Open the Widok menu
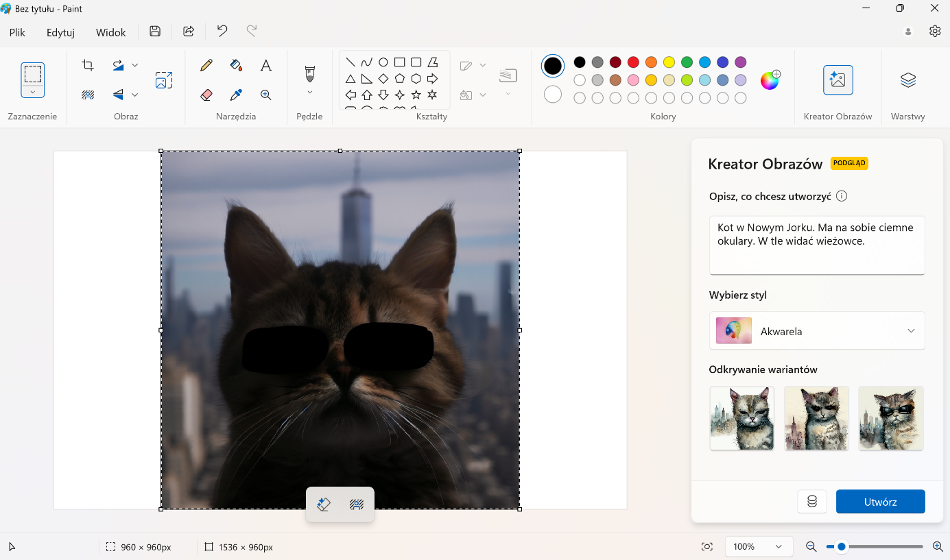The height and width of the screenshot is (560, 950). click(110, 32)
